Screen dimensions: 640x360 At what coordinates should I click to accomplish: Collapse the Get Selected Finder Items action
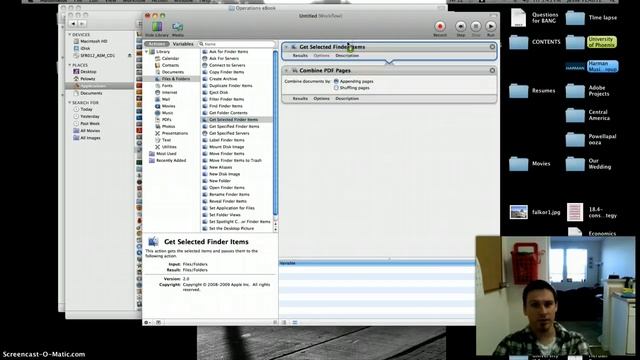287,47
